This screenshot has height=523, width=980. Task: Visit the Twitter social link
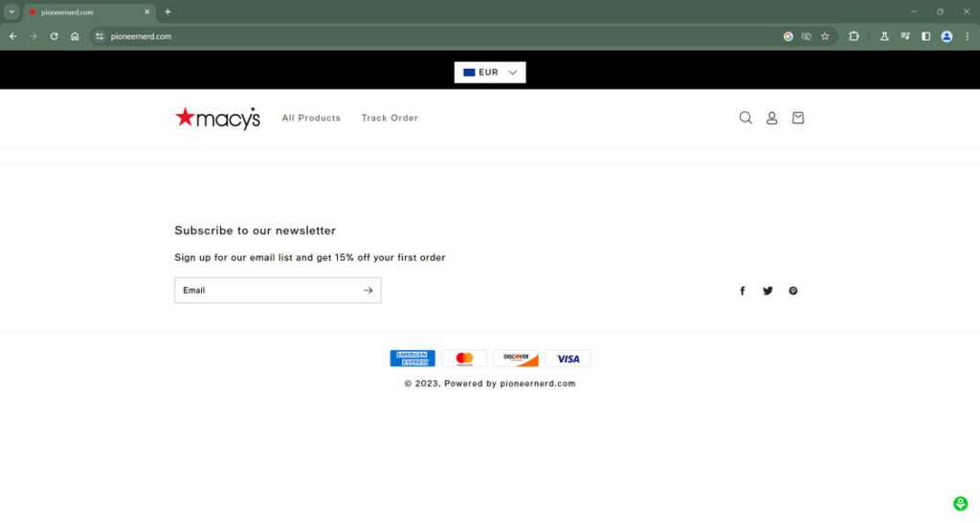pyautogui.click(x=768, y=291)
